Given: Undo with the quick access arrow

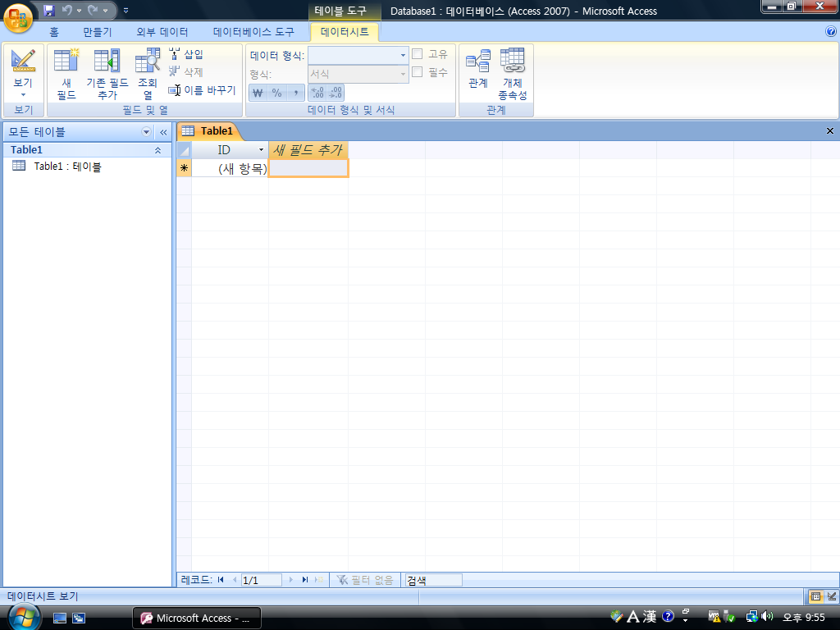Looking at the screenshot, I should point(67,10).
